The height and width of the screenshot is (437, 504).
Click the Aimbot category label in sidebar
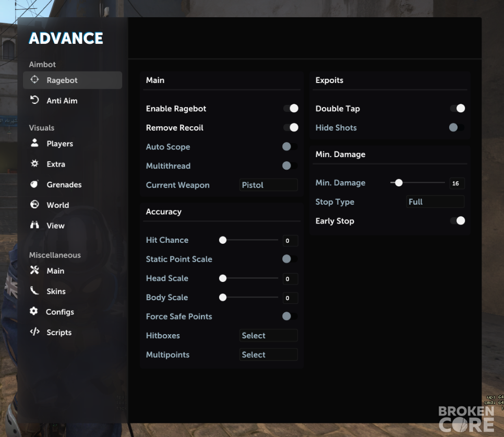point(42,64)
